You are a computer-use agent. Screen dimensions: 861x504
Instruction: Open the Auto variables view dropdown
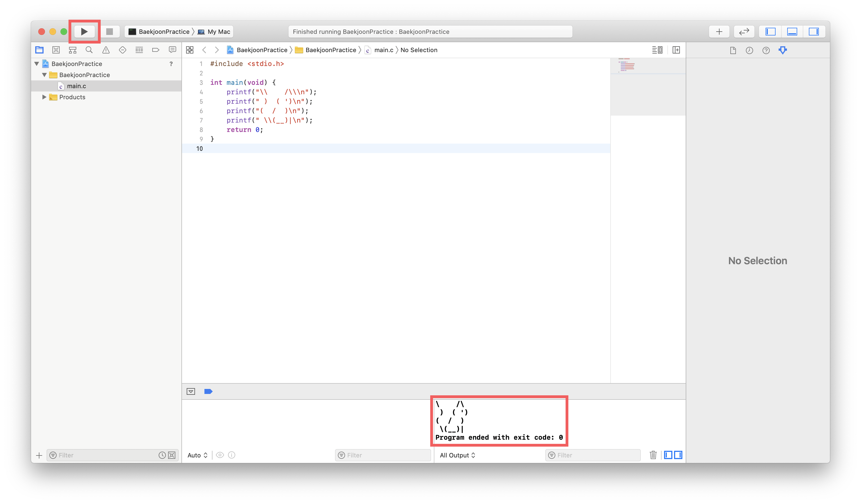[197, 455]
